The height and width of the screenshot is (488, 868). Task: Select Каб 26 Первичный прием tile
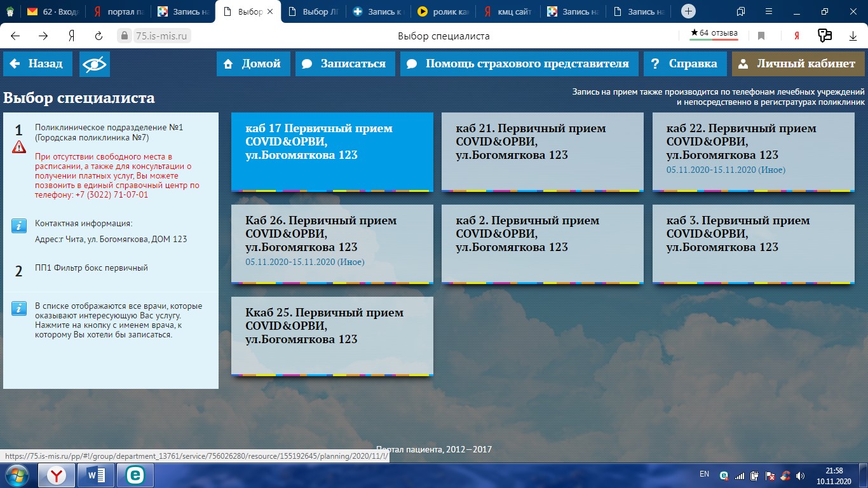click(332, 244)
